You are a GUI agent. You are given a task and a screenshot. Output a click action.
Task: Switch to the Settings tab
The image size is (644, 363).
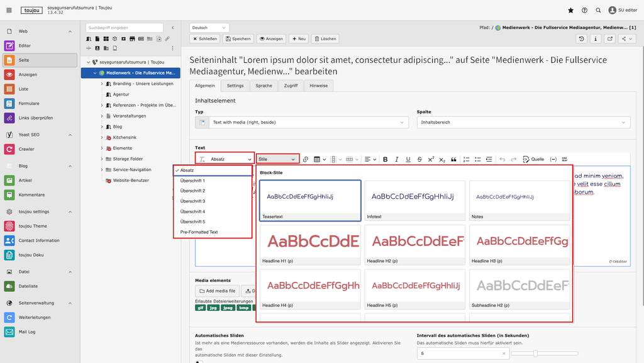[235, 86]
